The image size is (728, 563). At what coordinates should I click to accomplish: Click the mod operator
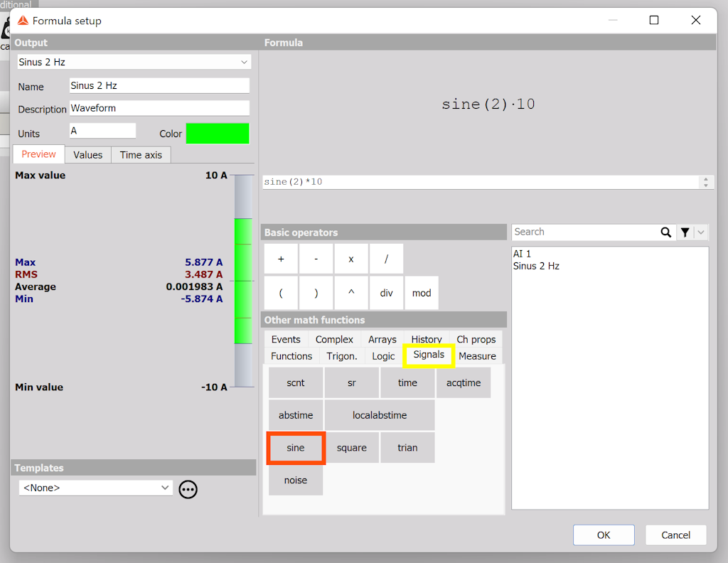421,292
